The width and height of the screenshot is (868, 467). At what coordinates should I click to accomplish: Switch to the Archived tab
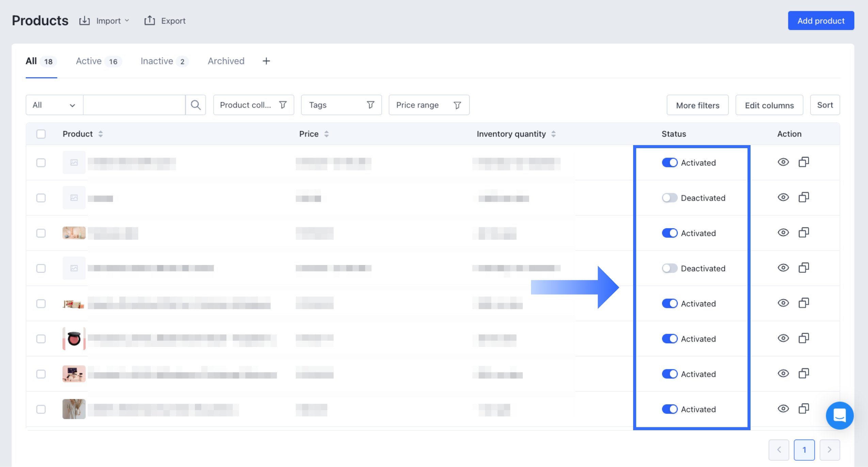(226, 61)
